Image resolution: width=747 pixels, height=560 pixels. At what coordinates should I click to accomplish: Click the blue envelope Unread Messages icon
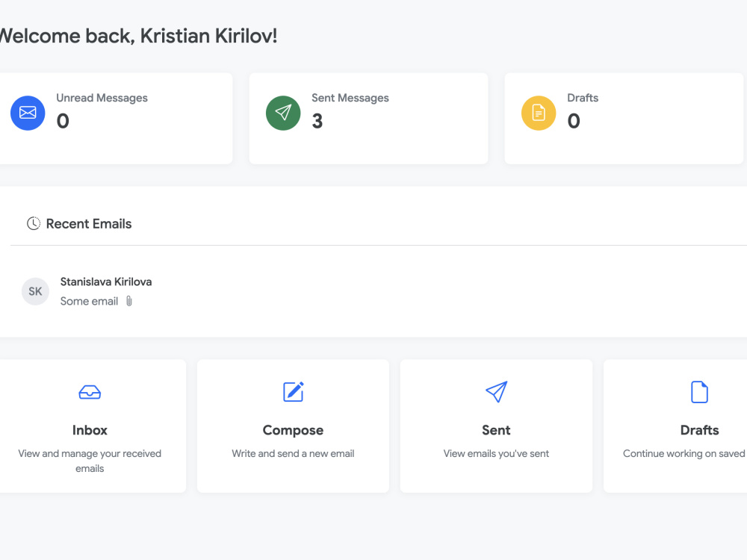click(x=28, y=113)
